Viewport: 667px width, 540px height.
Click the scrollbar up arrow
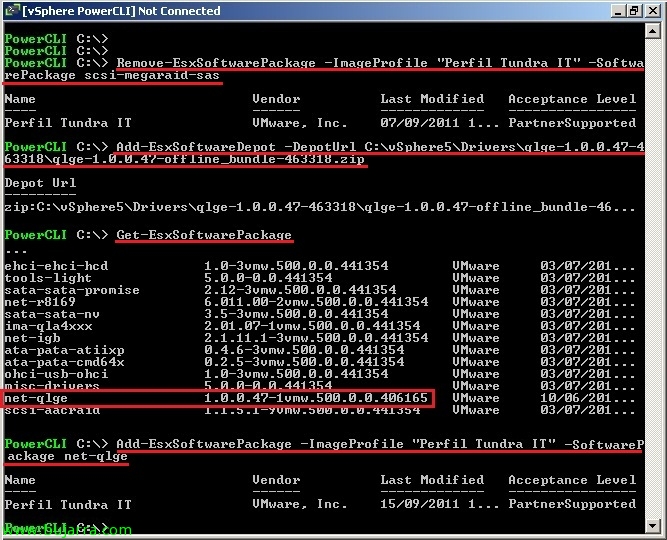(x=653, y=31)
